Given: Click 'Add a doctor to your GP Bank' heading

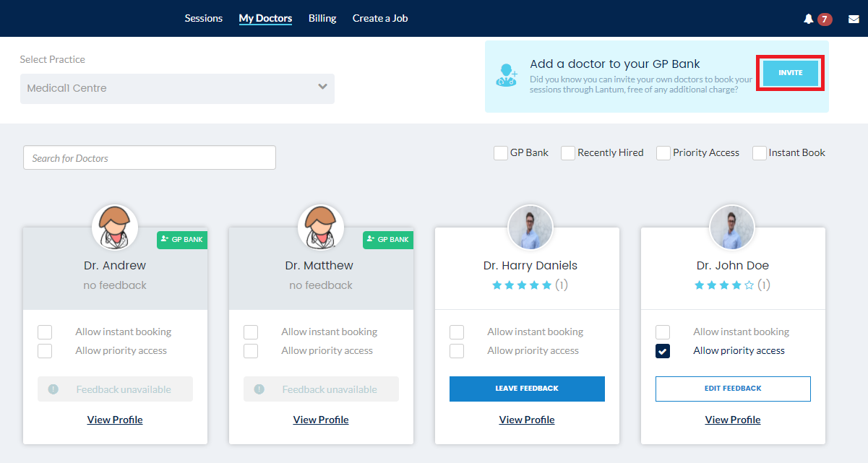Looking at the screenshot, I should (615, 64).
